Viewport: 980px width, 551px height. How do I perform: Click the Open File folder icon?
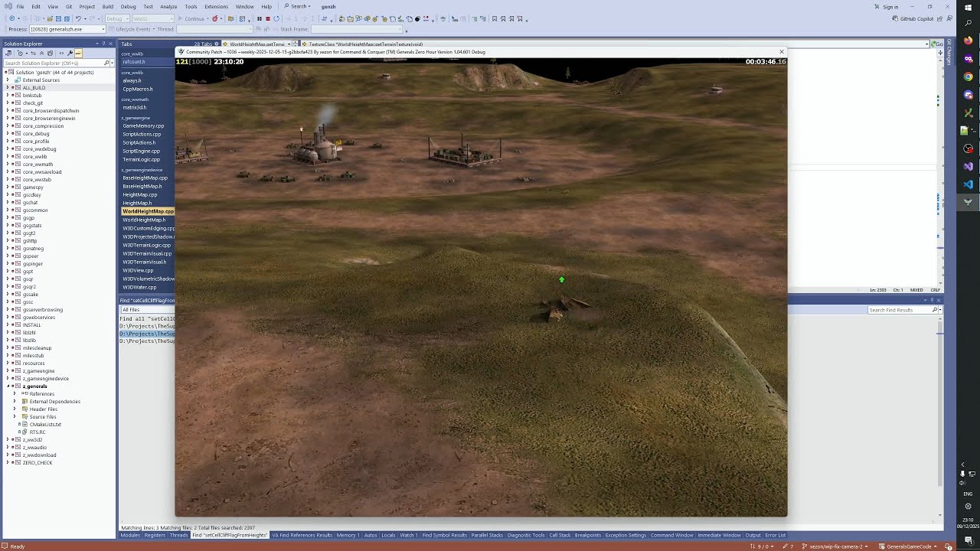point(50,18)
